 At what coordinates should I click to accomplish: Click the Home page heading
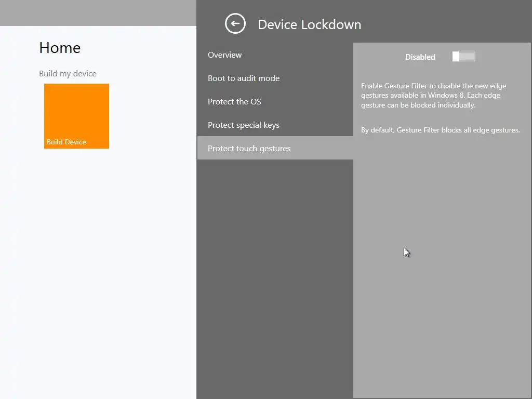pyautogui.click(x=60, y=48)
